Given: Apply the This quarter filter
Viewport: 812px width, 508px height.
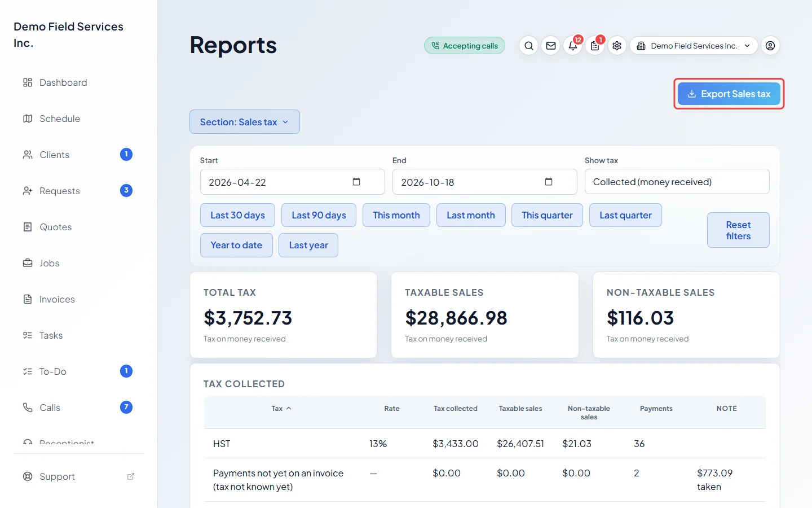Looking at the screenshot, I should click(x=547, y=215).
